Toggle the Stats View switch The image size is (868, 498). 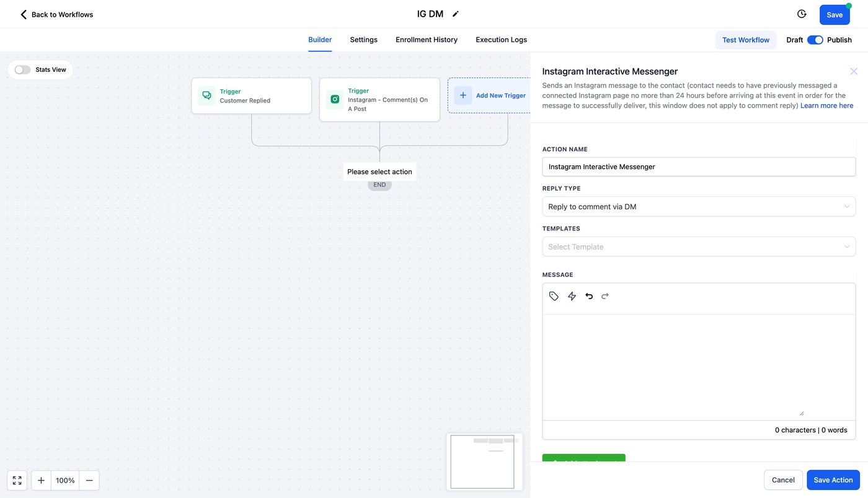pos(22,69)
